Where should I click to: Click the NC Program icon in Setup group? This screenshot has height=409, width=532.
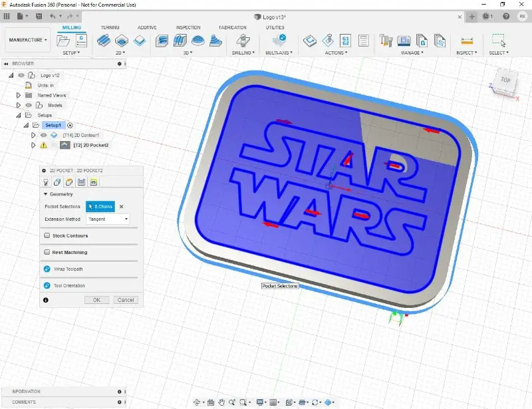(81, 41)
